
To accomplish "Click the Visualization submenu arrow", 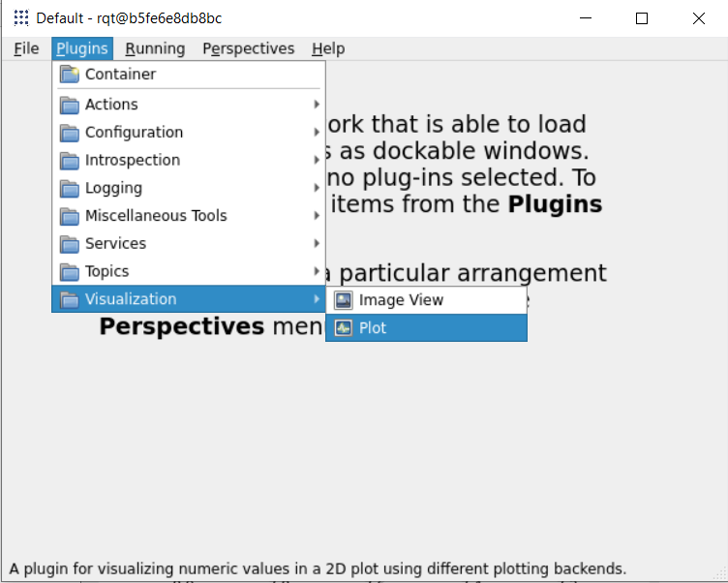I will (317, 298).
